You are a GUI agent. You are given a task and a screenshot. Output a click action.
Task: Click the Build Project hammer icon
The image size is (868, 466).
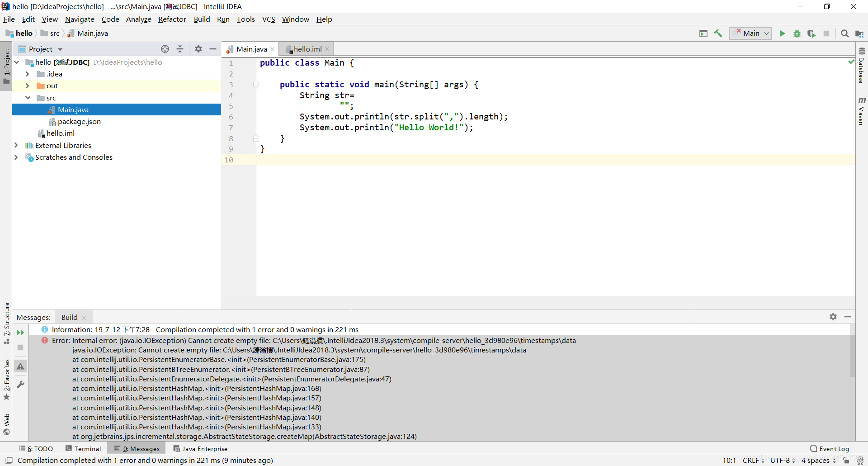718,33
